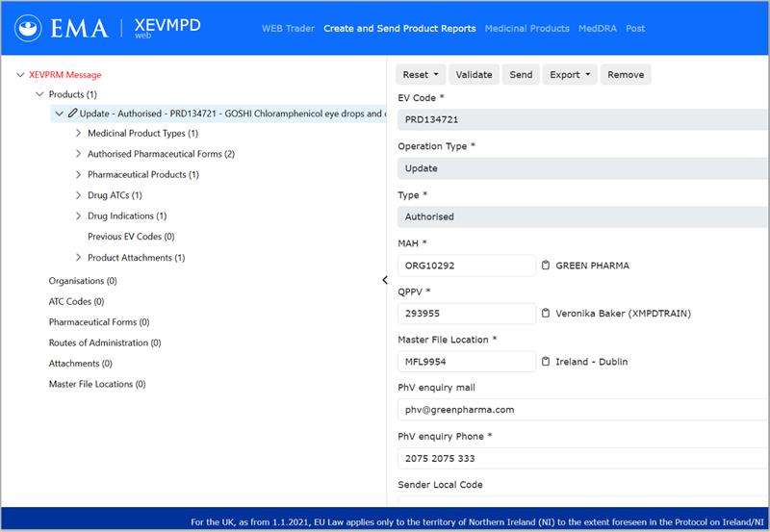Click the Veronika Baker (XMPDTRAIN) text
Screen dimensions: 770x532
(623, 313)
